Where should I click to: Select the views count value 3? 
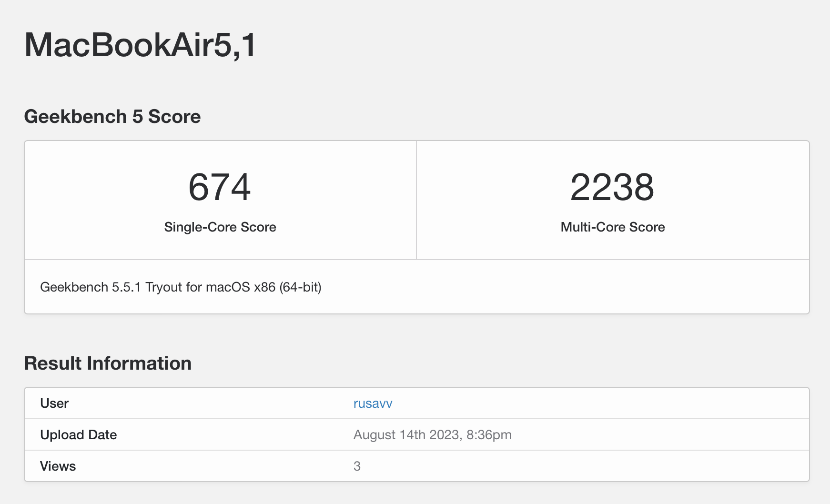357,466
